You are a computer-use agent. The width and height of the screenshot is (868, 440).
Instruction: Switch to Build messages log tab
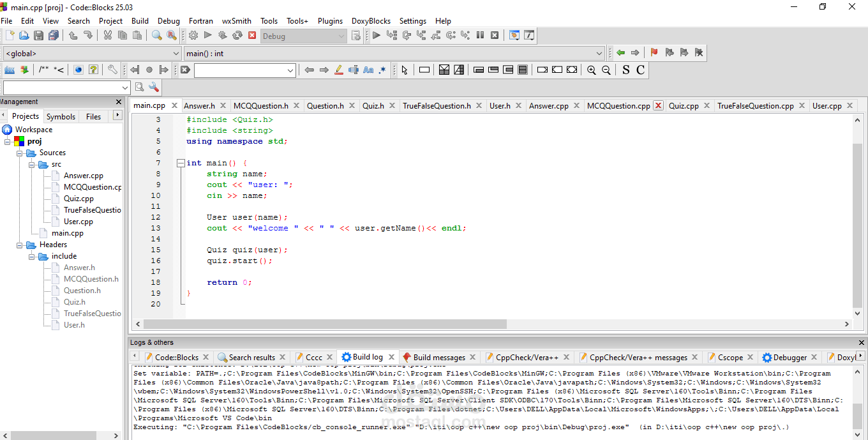point(439,358)
